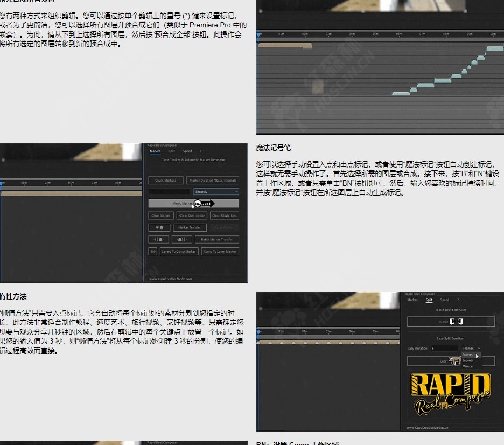Viewport: 504px width, 445px height.
Task: Click the Lazy Duration label
Action: point(417,348)
